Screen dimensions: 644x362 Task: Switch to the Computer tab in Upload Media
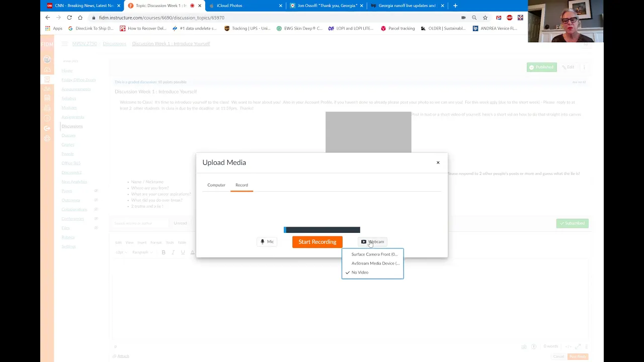coord(216,185)
